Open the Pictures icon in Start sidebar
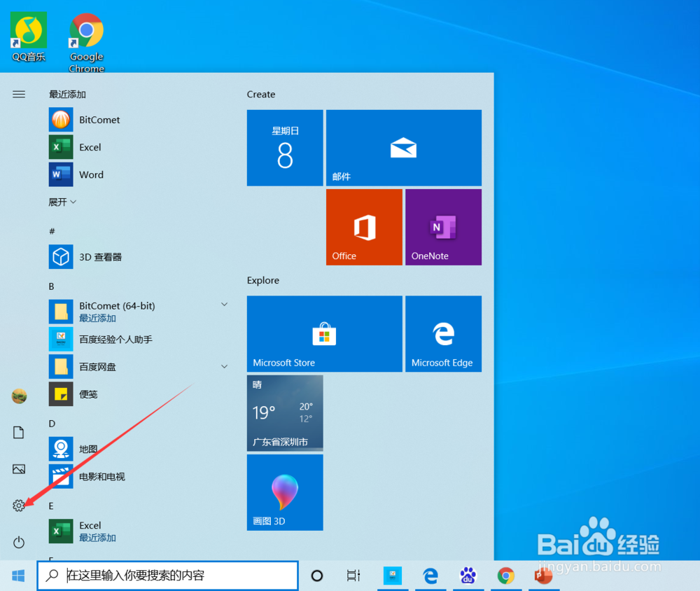Image resolution: width=700 pixels, height=591 pixels. coord(19,468)
